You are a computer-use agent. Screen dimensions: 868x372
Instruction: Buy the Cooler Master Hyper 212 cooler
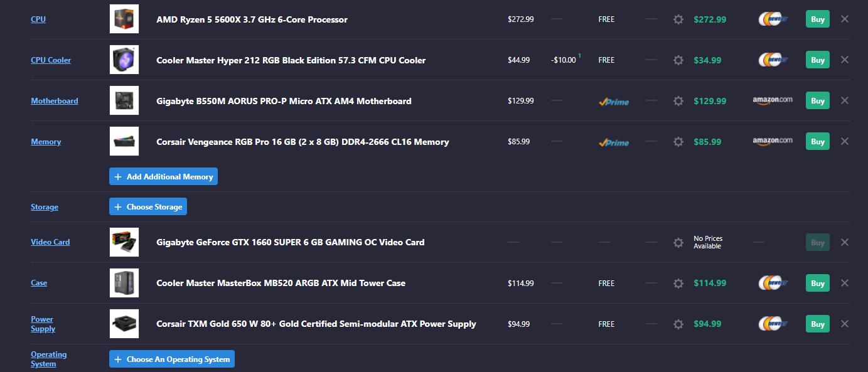point(818,60)
